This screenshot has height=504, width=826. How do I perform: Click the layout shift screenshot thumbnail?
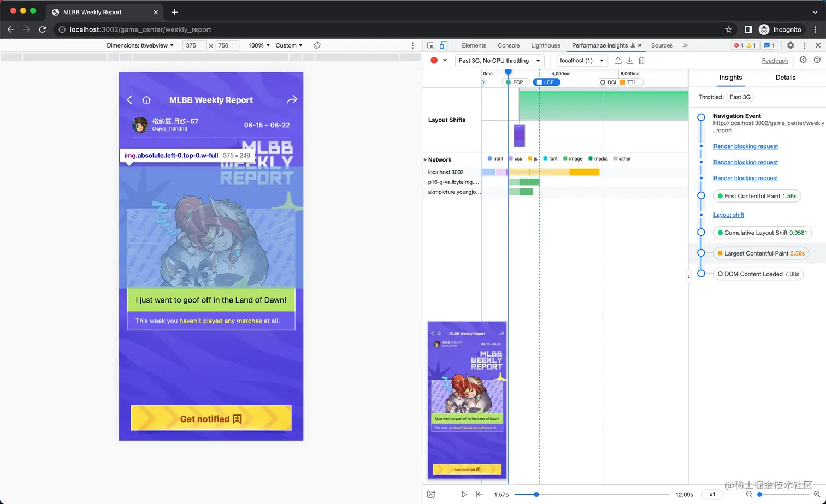coord(519,135)
